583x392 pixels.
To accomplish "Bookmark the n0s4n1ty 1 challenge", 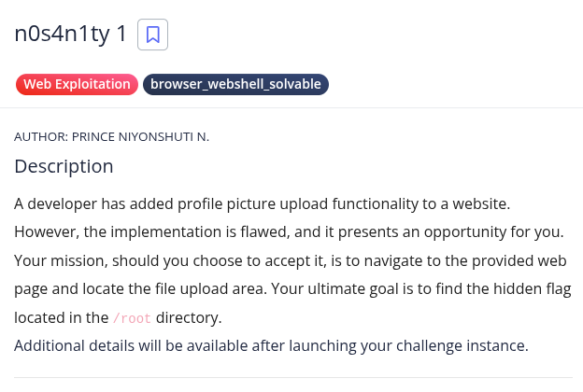I will coord(152,35).
